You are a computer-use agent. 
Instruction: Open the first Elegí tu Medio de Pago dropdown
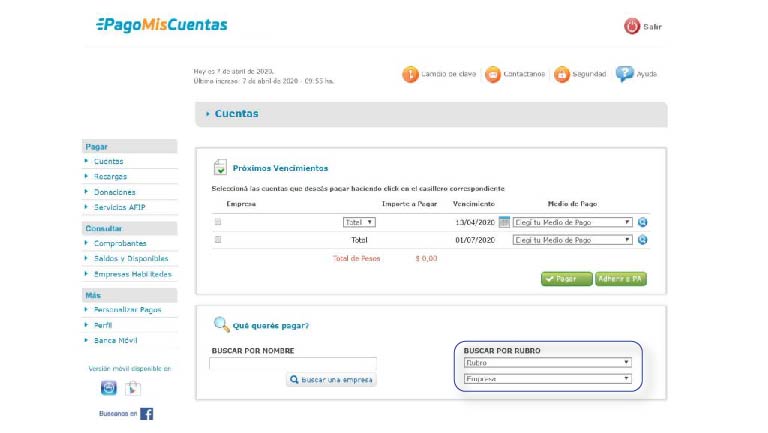(x=572, y=222)
